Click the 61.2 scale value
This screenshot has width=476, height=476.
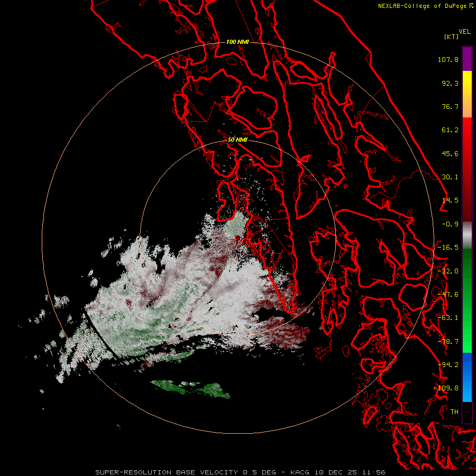[x=450, y=130]
